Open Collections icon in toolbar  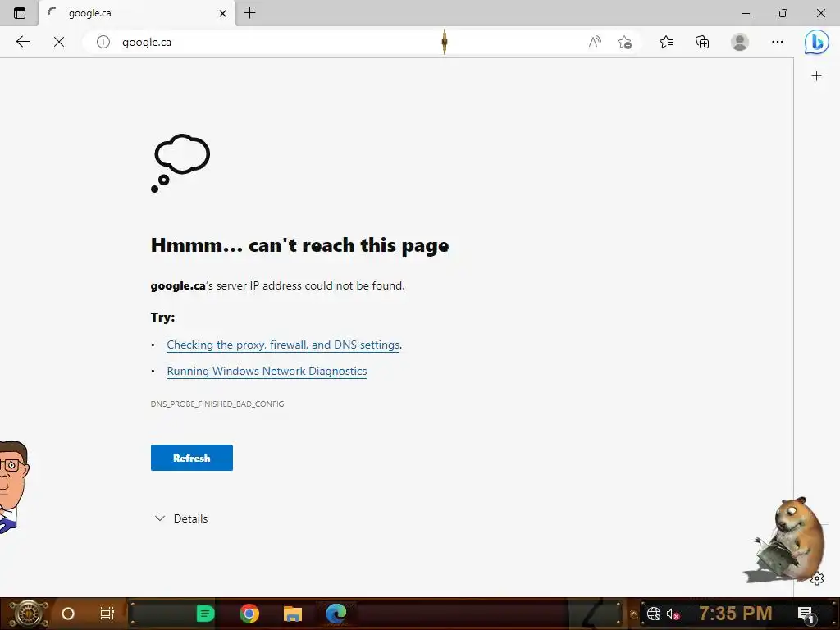(702, 42)
